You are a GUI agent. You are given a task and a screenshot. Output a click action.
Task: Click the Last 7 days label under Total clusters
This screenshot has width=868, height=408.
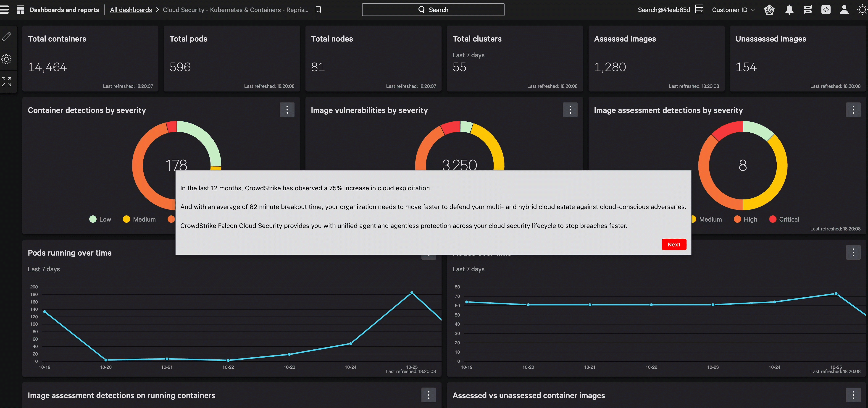point(468,55)
